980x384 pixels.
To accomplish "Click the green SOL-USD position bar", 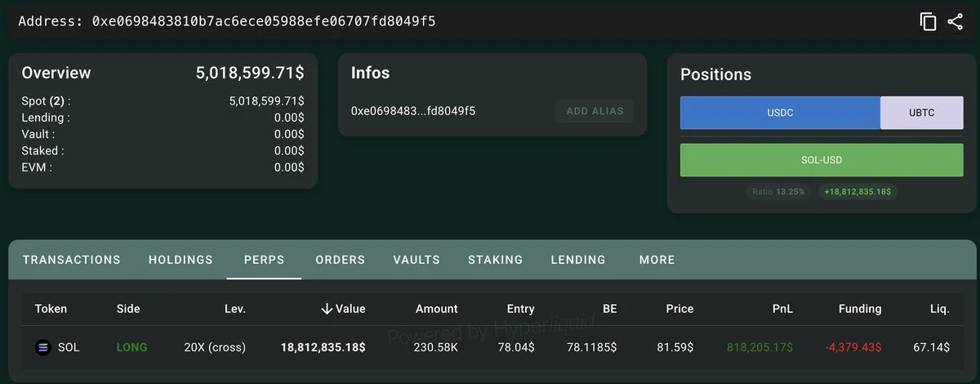I will (x=822, y=161).
